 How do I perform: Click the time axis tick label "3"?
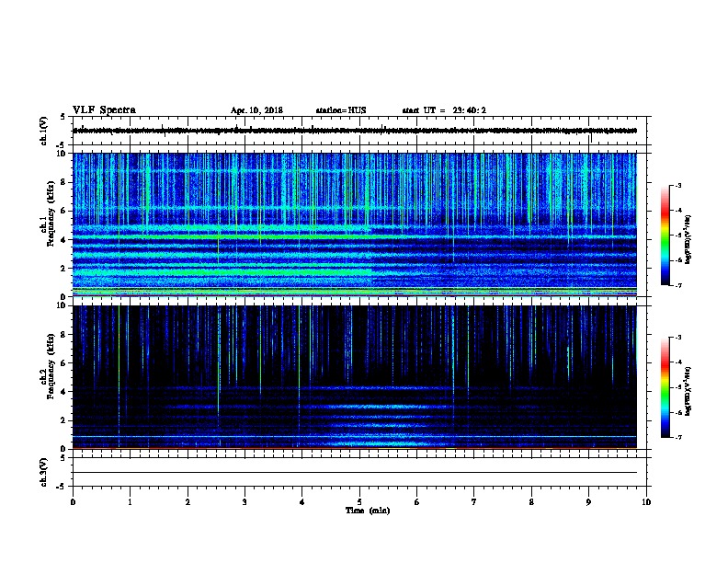[x=245, y=502]
